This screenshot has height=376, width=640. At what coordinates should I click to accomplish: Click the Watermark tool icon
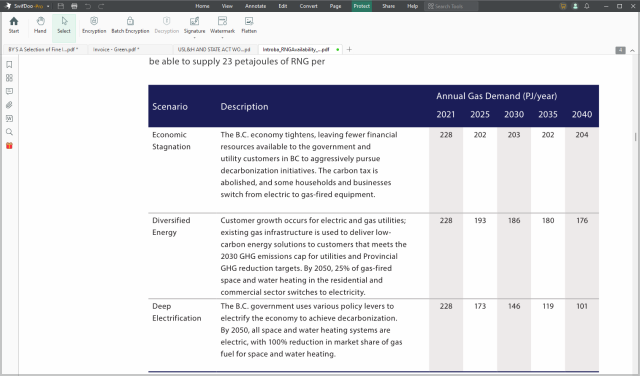coord(222,21)
